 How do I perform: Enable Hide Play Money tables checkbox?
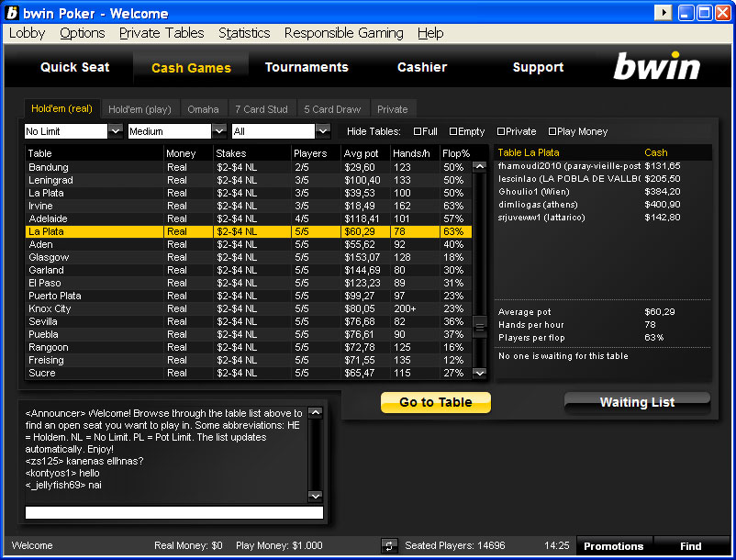(552, 131)
